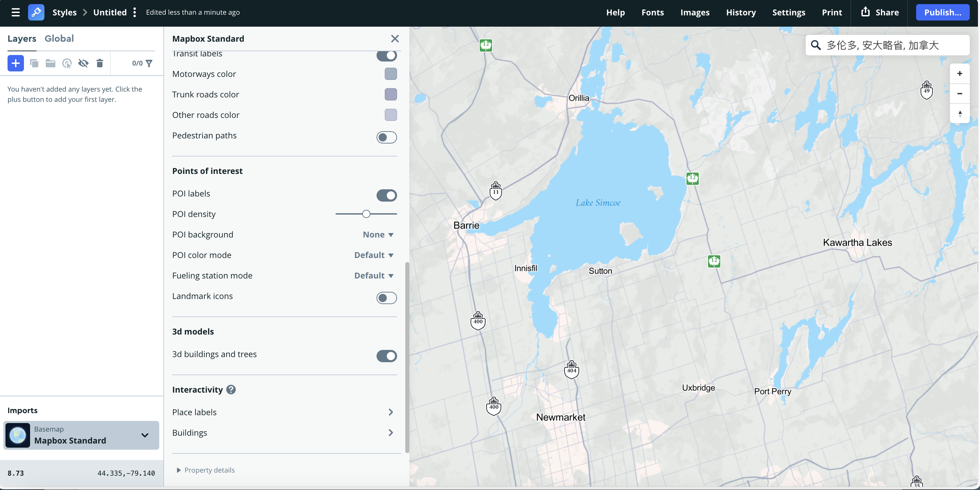Collapse the Mapbox Standard basemap import
The height and width of the screenshot is (490, 980).
(x=144, y=435)
